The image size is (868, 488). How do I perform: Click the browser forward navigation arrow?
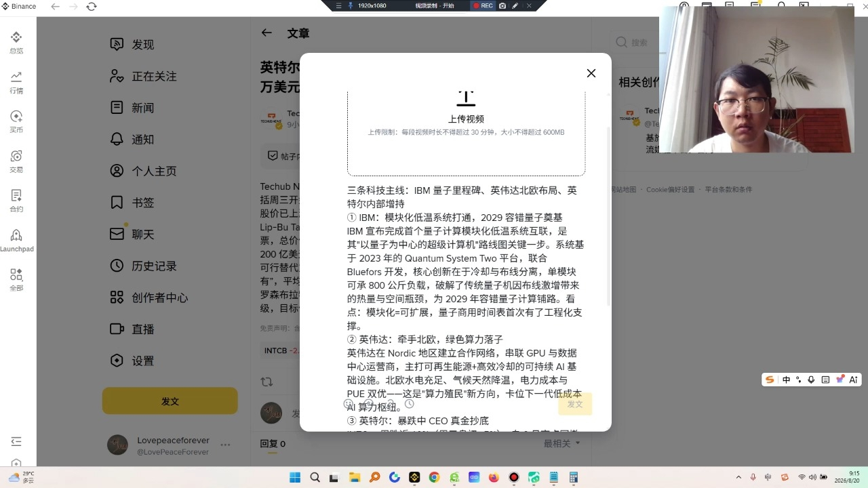74,6
